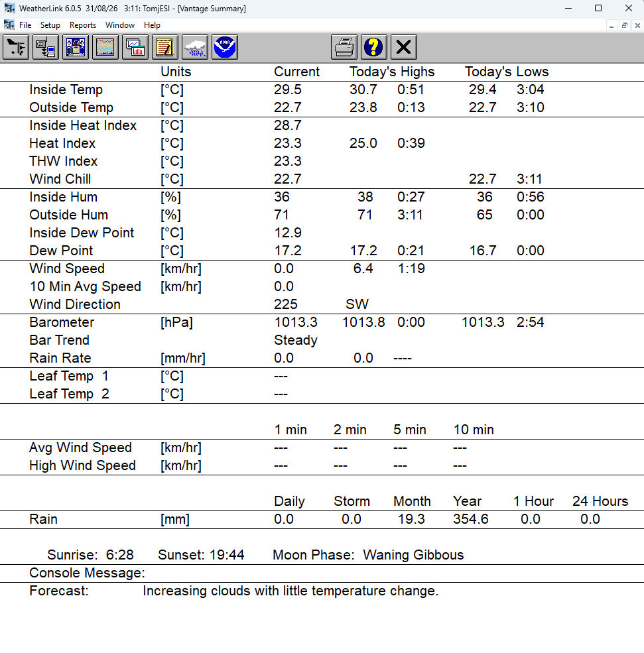Click the WeatherLink icon in the title bar
The image size is (644, 653).
[9, 9]
